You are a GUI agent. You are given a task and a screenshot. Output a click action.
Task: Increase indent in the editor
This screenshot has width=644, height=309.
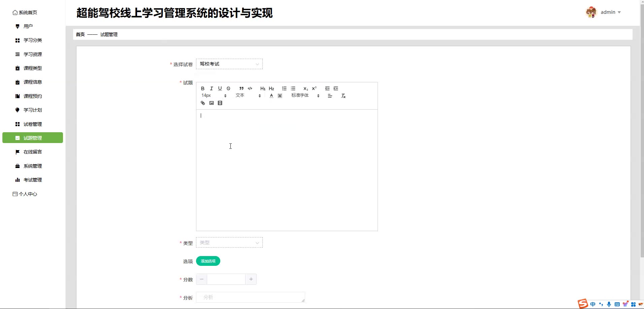tap(336, 88)
